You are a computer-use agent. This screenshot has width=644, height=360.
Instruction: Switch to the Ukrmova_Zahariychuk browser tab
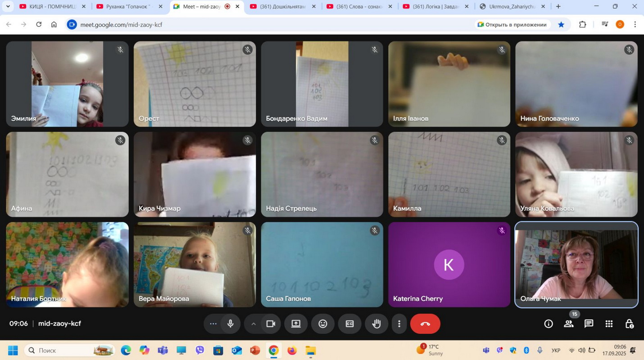512,6
